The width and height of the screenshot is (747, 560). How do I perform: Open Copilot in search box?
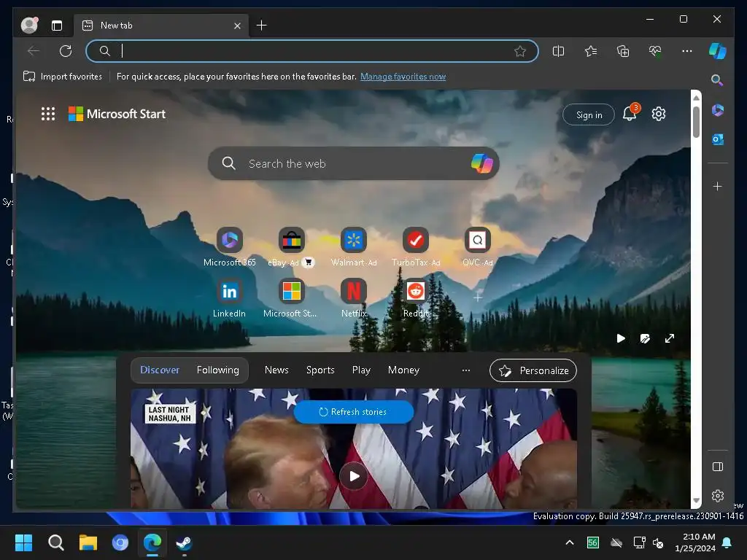click(x=481, y=163)
